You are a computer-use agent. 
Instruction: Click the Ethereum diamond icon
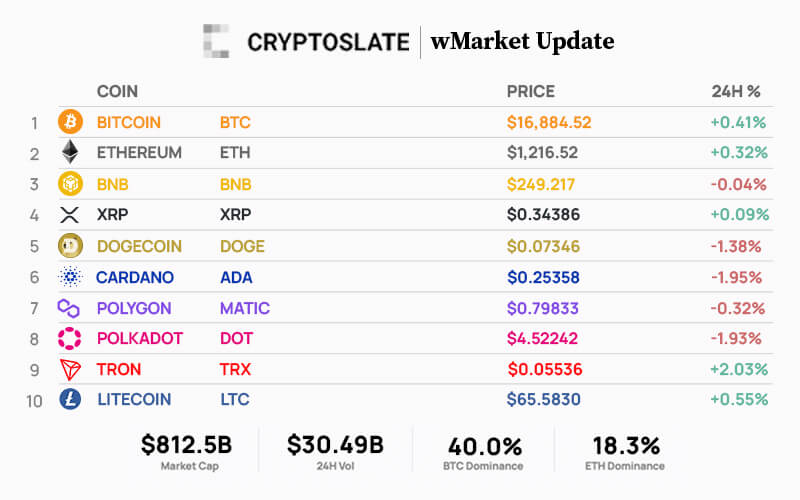pyautogui.click(x=70, y=152)
